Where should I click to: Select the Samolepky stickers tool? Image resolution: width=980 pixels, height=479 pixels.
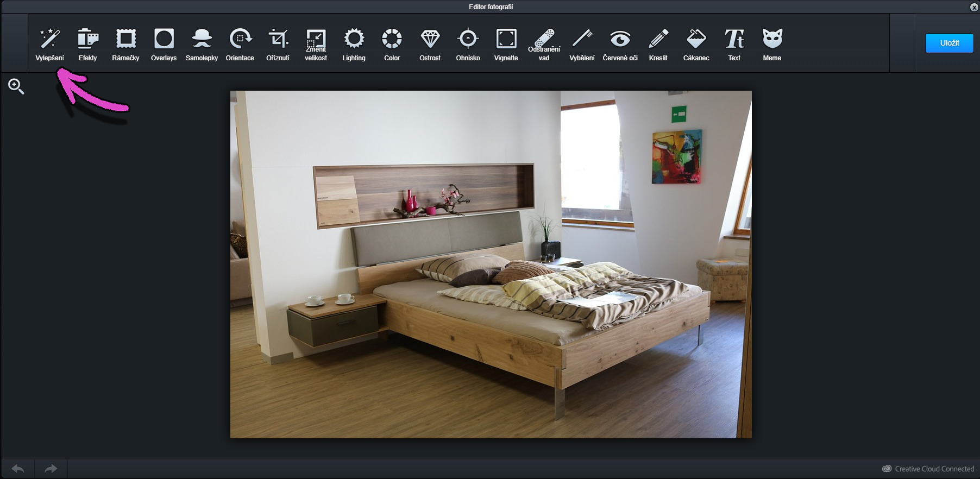(202, 45)
